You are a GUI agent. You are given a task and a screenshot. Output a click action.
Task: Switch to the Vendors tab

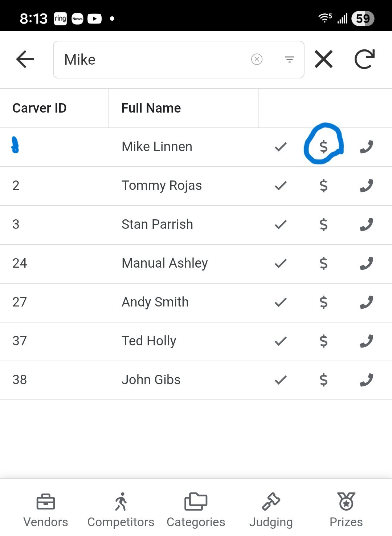click(x=46, y=510)
